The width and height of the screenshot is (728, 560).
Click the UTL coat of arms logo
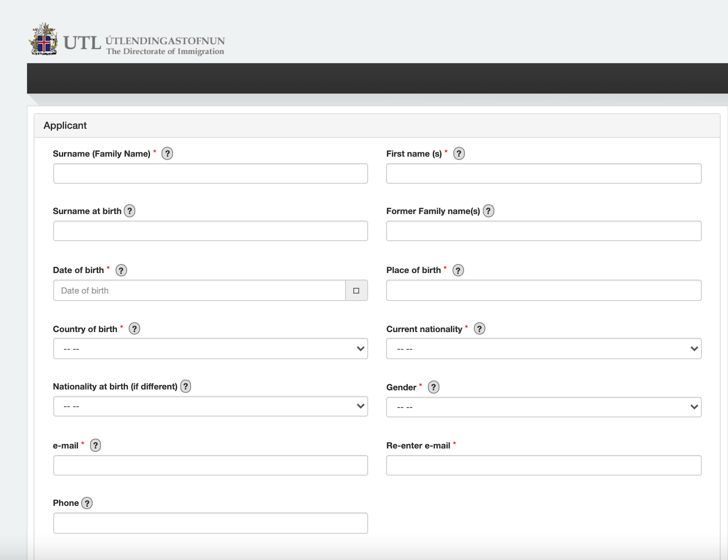(44, 39)
